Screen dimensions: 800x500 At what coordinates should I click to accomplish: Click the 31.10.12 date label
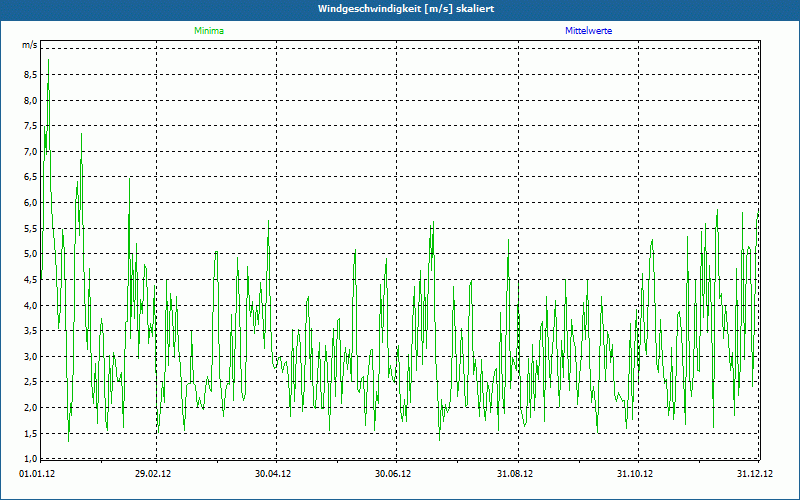[x=635, y=474]
